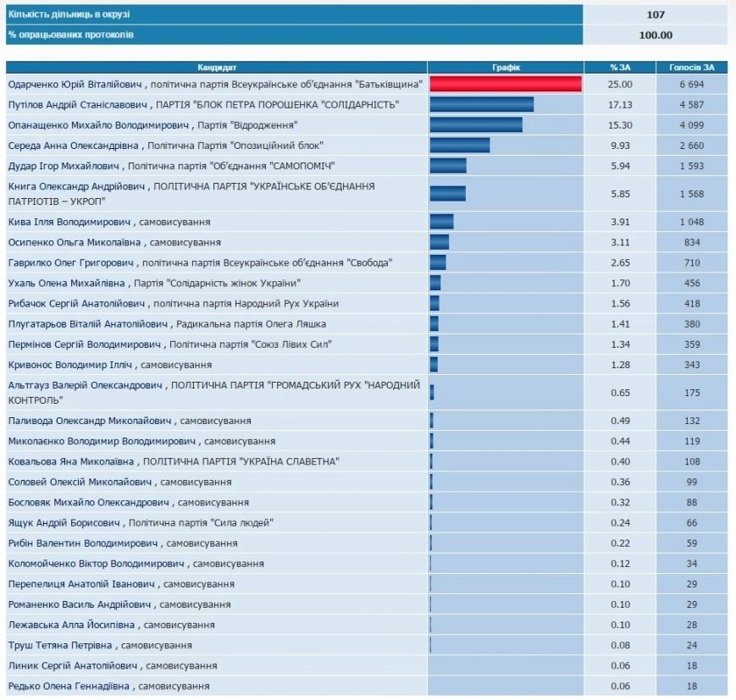Click the blue bar for Опанащенко

[476, 124]
